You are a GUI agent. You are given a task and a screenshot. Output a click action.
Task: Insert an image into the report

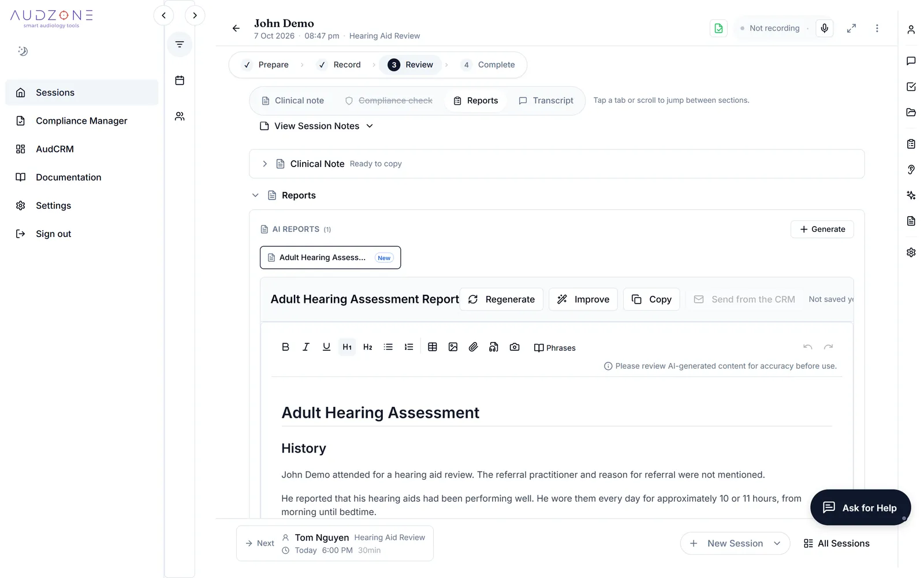pos(453,347)
